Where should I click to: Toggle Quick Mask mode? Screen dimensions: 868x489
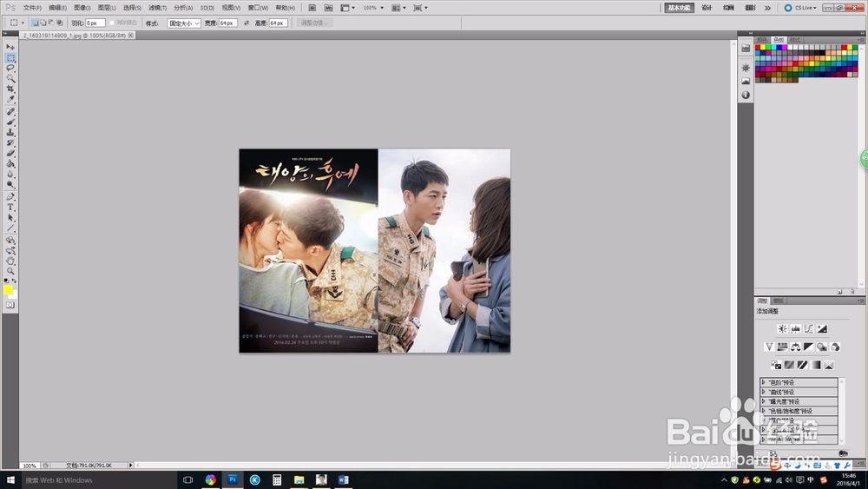tap(10, 305)
